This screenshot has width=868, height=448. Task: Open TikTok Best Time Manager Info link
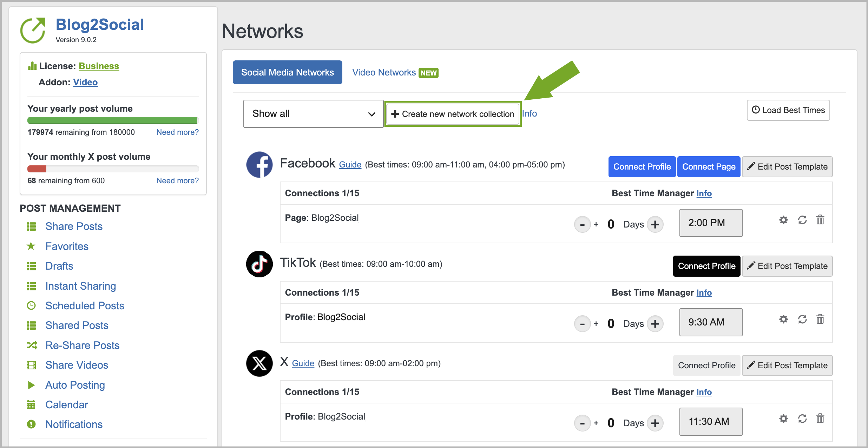(x=704, y=293)
